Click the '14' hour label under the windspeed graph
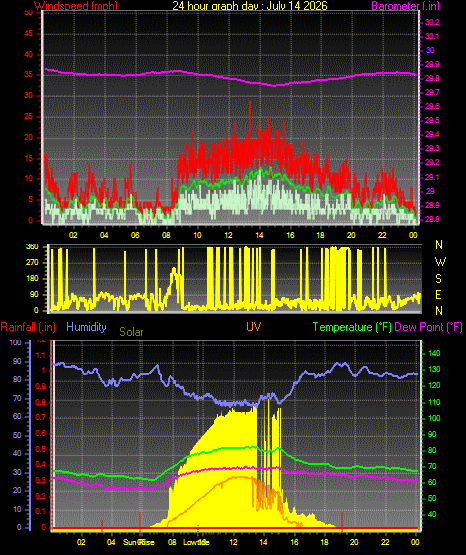 [259, 235]
